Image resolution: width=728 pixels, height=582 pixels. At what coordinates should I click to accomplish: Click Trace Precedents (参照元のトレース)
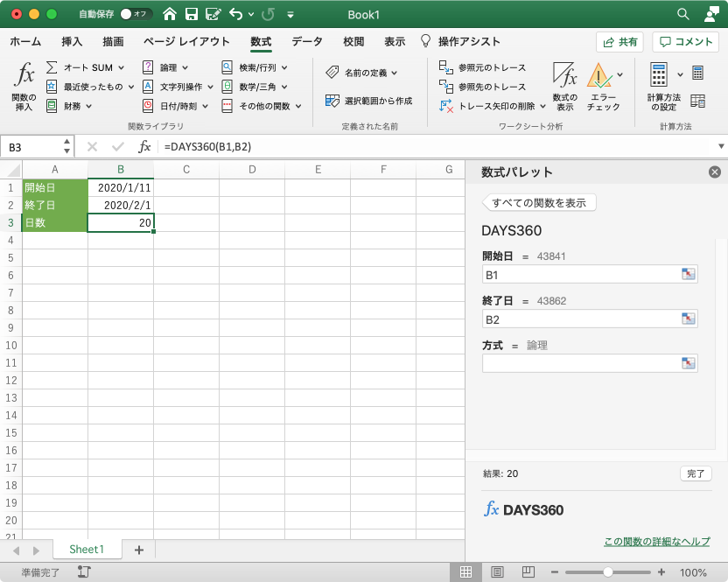tap(482, 67)
